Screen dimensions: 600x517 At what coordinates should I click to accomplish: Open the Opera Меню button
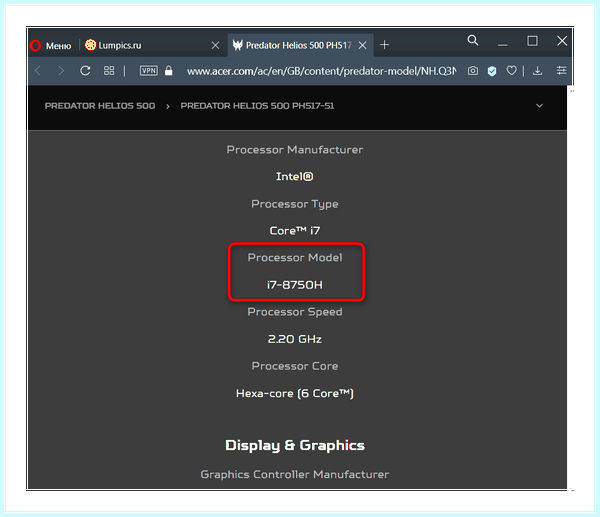(x=51, y=46)
